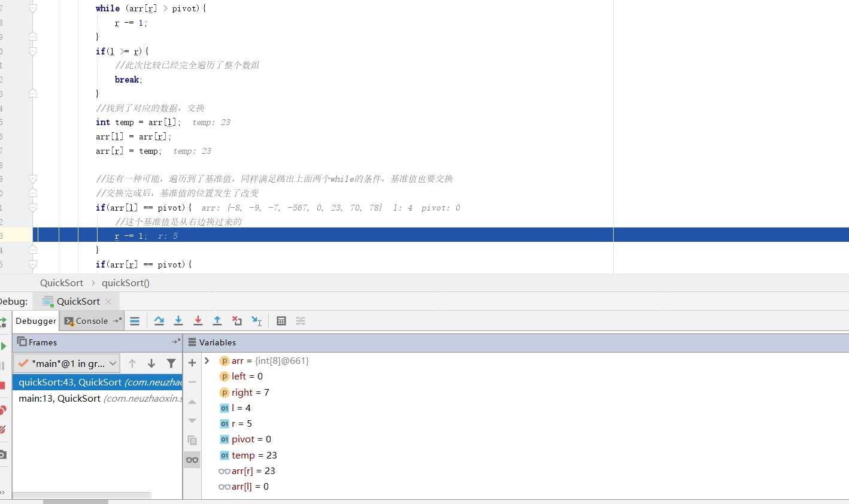Click the quickSort() breadcrumb
Image resolution: width=849 pixels, height=504 pixels.
pyautogui.click(x=126, y=283)
